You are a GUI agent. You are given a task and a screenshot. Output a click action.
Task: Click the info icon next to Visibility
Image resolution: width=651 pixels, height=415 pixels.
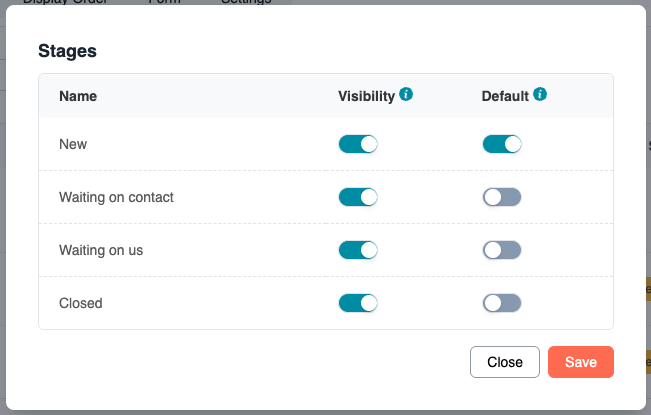click(x=406, y=95)
